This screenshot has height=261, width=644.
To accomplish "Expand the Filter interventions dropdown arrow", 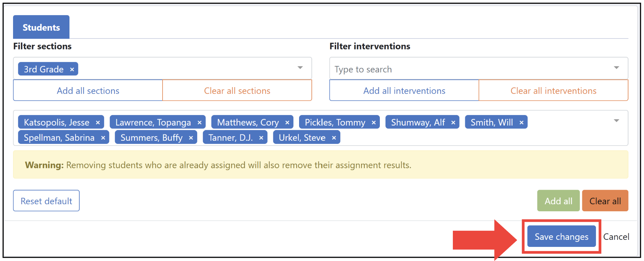I will pyautogui.click(x=616, y=68).
